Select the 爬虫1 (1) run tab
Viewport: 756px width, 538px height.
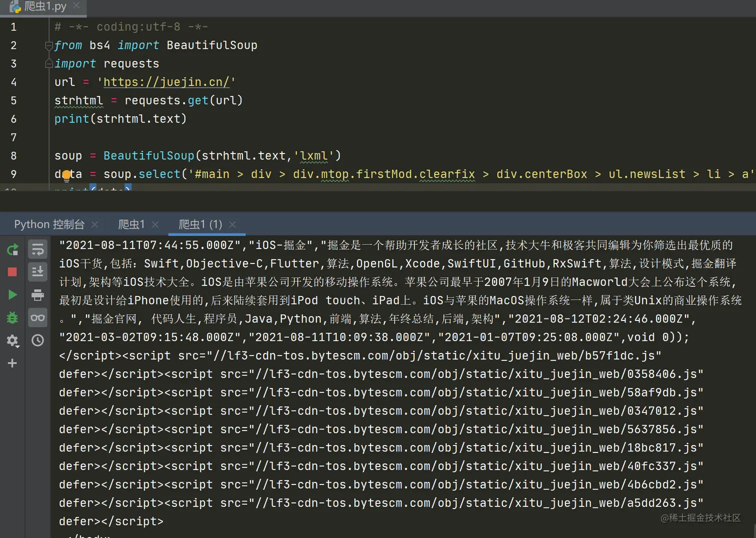pos(200,224)
